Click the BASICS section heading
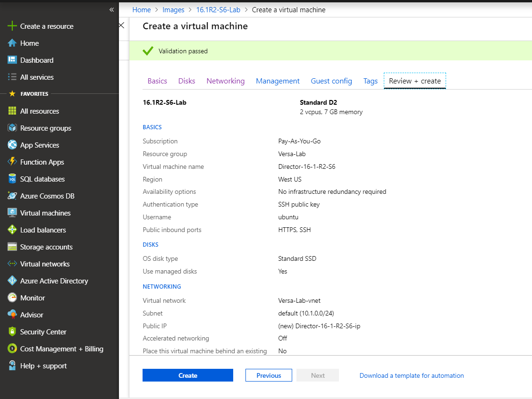The image size is (532, 399). click(x=152, y=127)
